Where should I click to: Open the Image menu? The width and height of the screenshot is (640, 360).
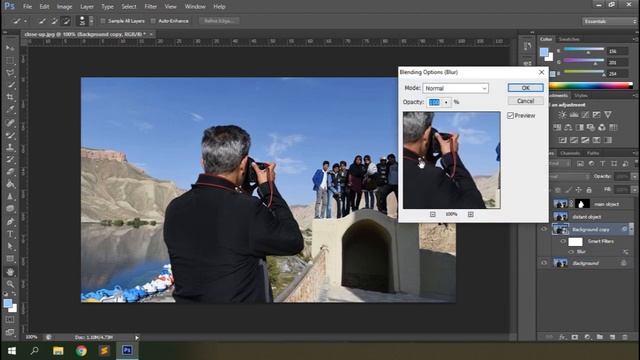click(64, 7)
